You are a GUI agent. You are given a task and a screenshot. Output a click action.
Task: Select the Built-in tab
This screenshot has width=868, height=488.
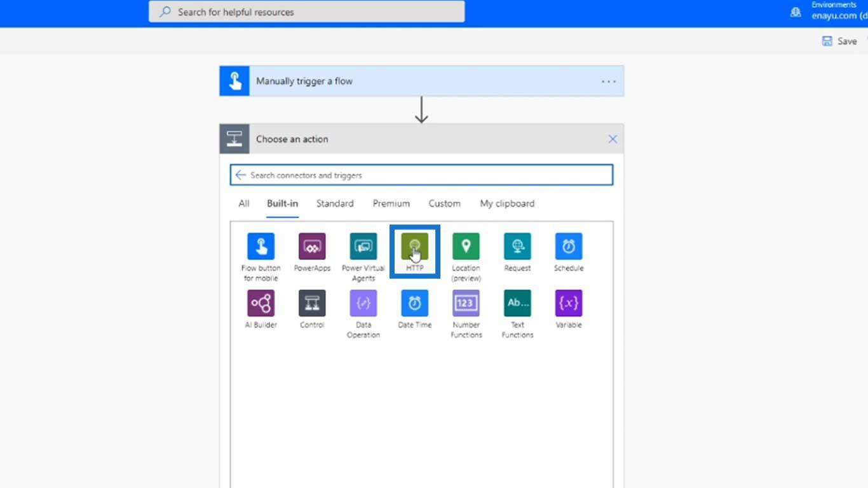tap(282, 203)
